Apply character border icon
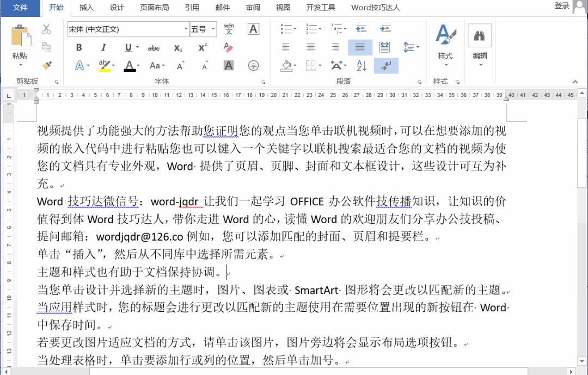The image size is (588, 375). 253,29
